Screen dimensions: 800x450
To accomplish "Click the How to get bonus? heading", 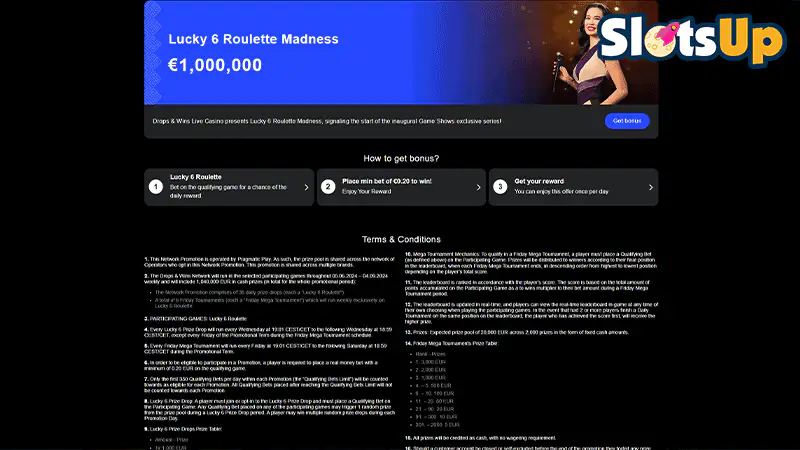I will pos(401,159).
